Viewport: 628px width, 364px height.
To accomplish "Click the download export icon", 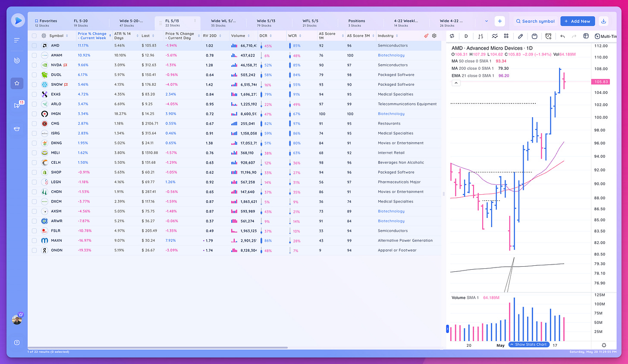I will tap(603, 21).
